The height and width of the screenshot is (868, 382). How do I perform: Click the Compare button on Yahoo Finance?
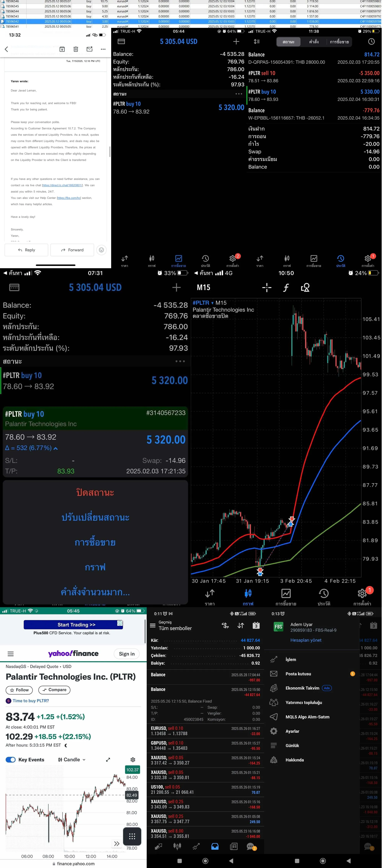[x=54, y=690]
